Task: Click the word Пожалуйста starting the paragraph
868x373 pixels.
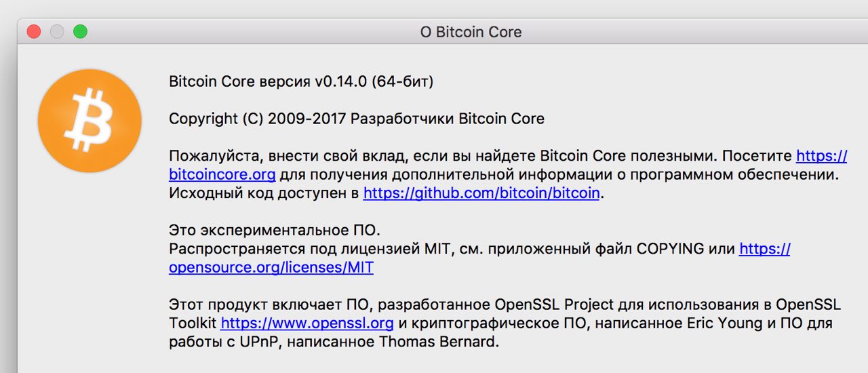Action: [210, 155]
